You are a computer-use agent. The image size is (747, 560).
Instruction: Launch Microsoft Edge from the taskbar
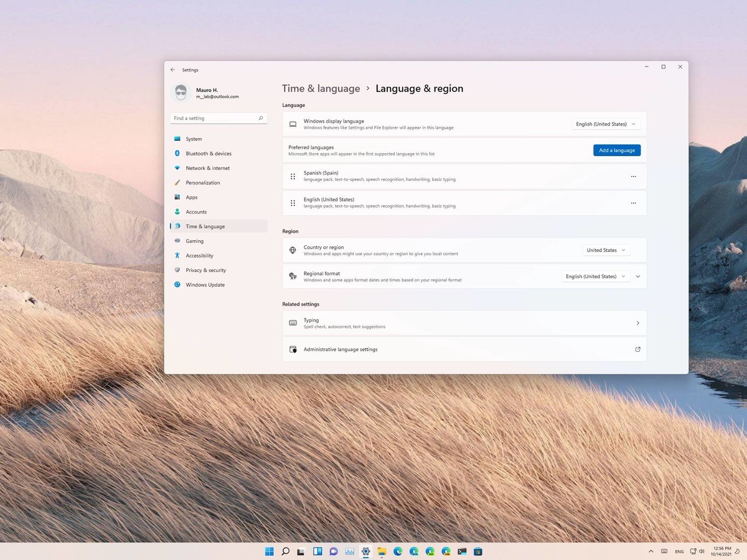point(398,551)
